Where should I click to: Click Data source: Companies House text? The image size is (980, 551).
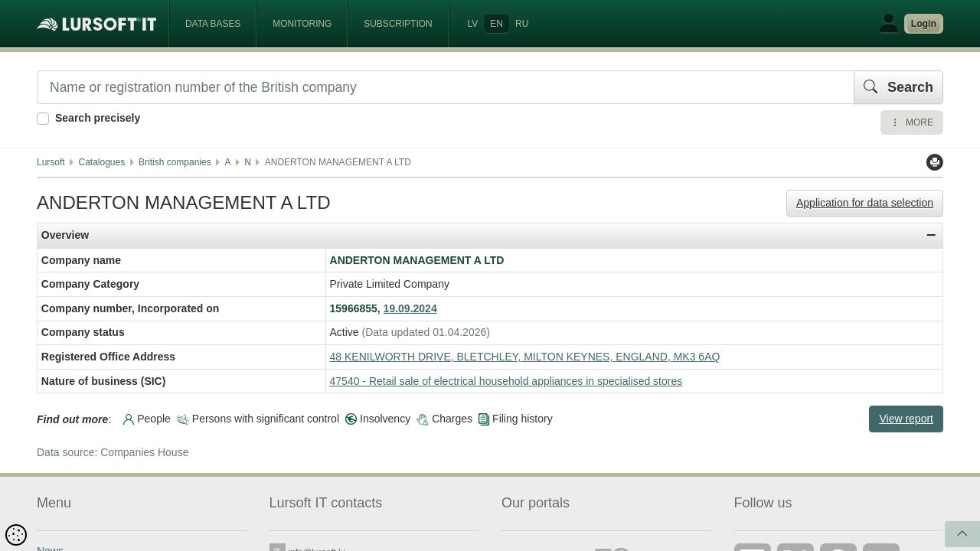pyautogui.click(x=113, y=452)
